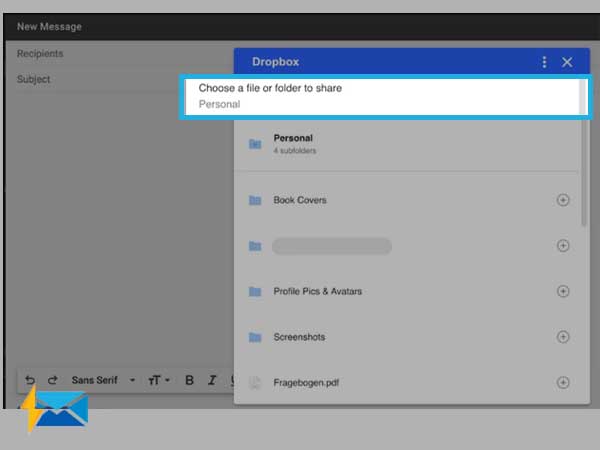The width and height of the screenshot is (600, 450).
Task: Open the Screenshots folder icon
Action: pos(255,337)
